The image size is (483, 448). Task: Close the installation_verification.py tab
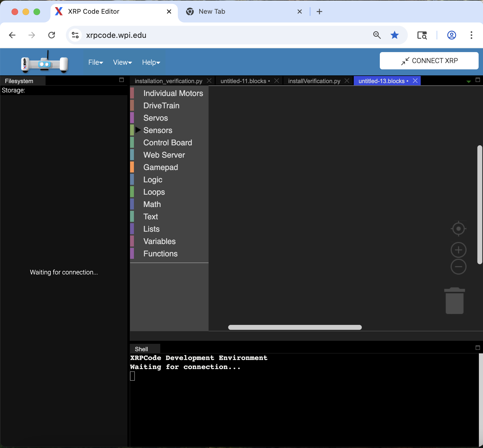point(209,81)
